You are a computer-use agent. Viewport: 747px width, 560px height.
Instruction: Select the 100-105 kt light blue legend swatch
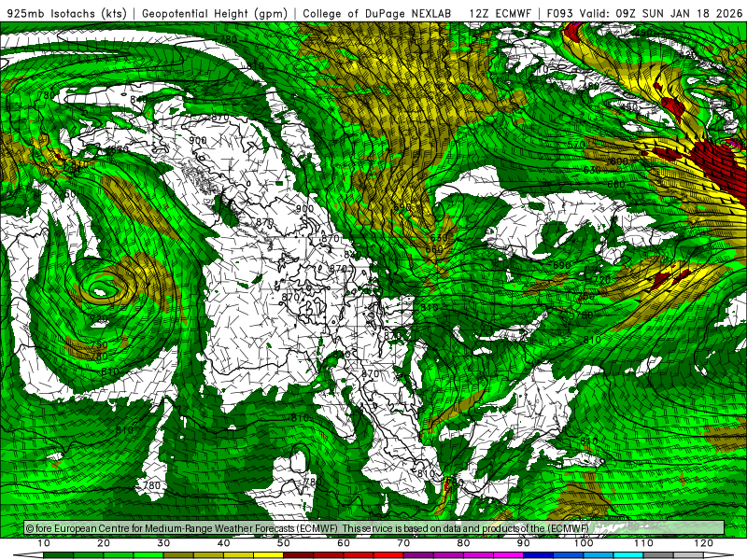point(599,555)
